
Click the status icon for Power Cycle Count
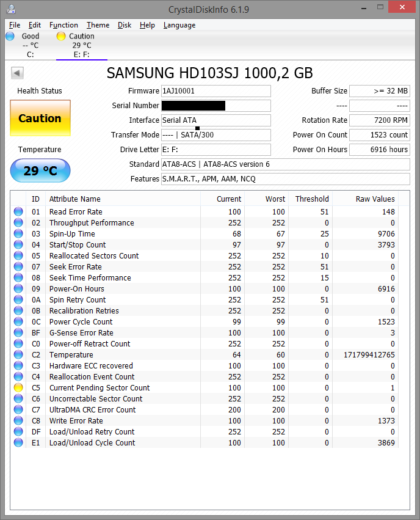click(x=18, y=321)
